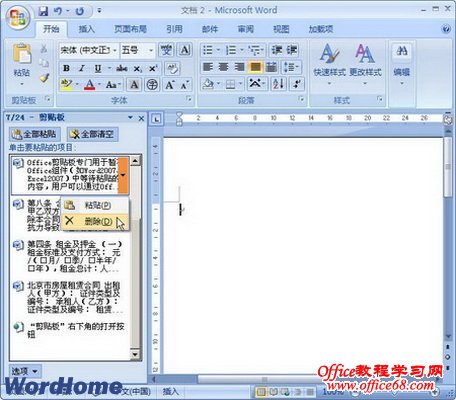Open the 视图 ribbon tab
Image resolution: width=456 pixels, height=400 pixels.
tap(281, 29)
